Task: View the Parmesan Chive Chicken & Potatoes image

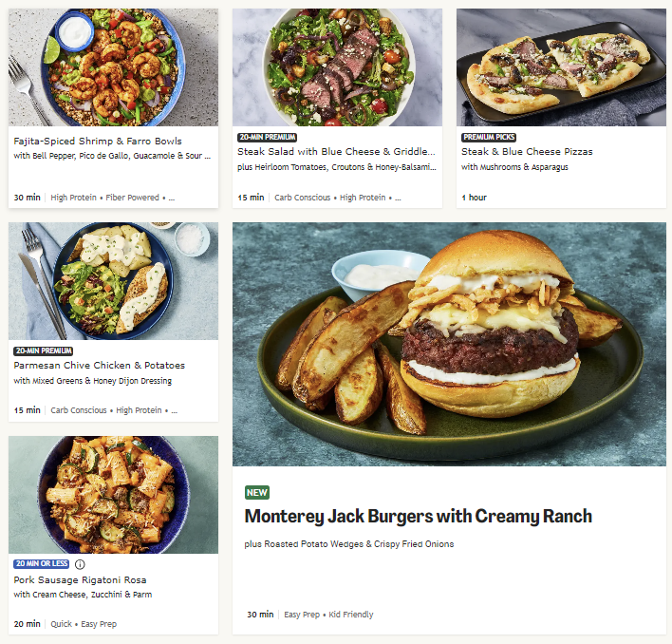Action: pos(113,281)
